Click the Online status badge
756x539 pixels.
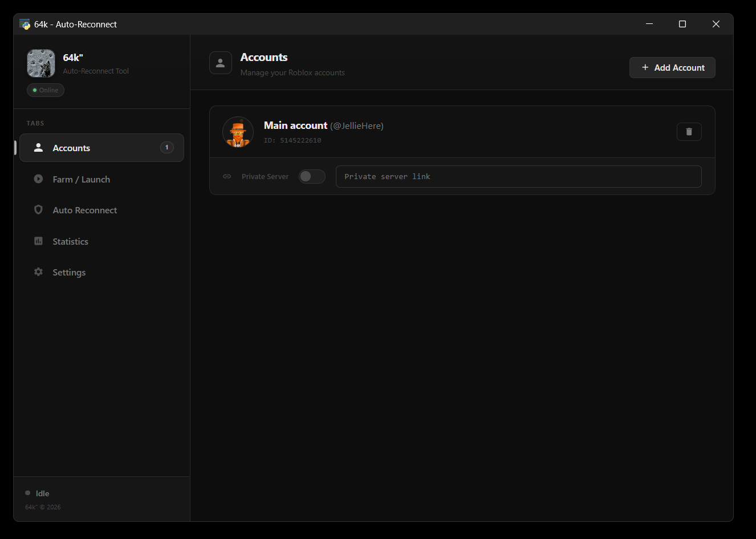pos(46,90)
